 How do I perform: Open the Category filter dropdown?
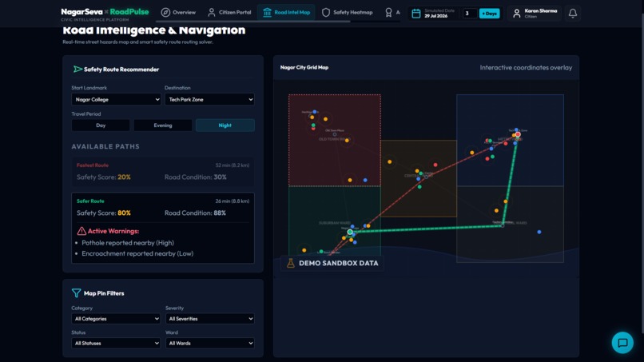click(x=116, y=318)
